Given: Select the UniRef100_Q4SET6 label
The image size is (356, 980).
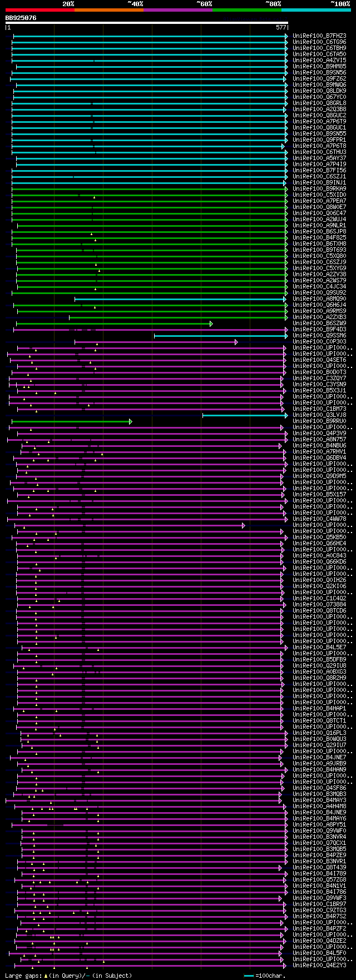Looking at the screenshot, I should 319,360.
